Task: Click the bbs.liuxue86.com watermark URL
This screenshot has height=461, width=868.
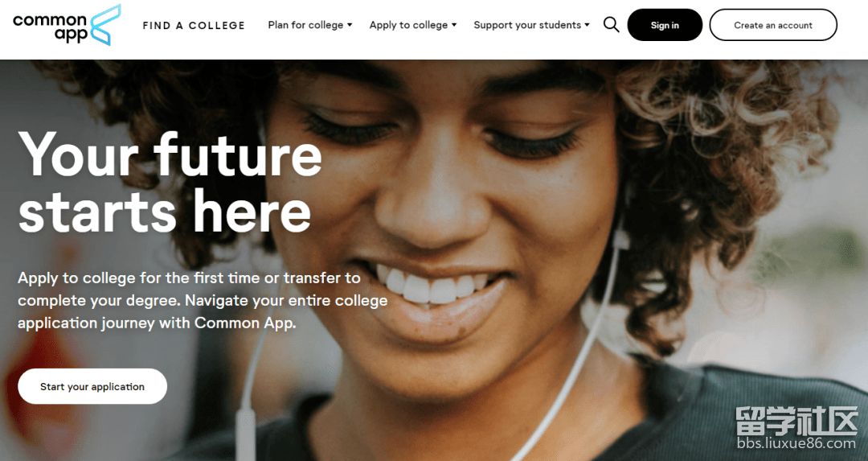Action: click(x=796, y=443)
